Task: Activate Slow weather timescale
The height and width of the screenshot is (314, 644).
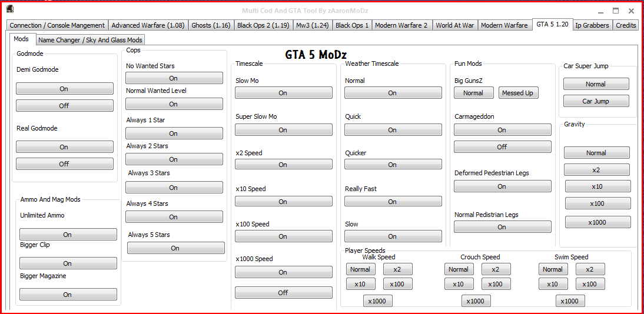Action: 393,236
